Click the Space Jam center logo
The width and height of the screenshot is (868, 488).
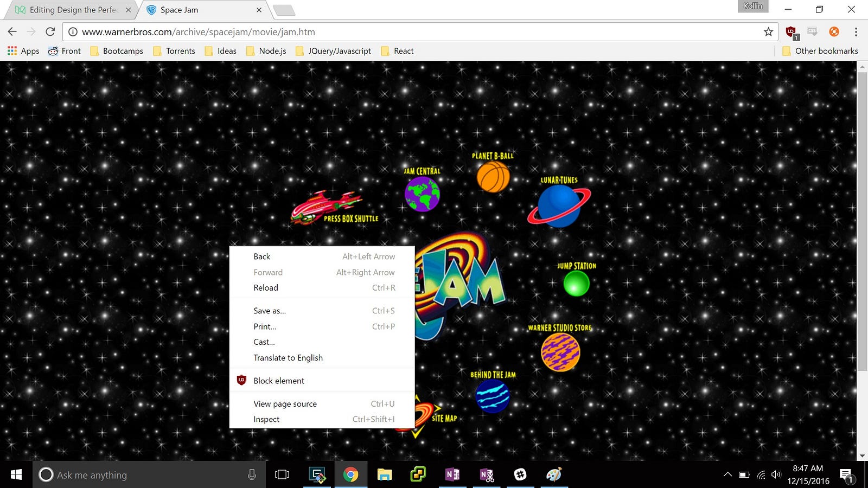click(460, 286)
